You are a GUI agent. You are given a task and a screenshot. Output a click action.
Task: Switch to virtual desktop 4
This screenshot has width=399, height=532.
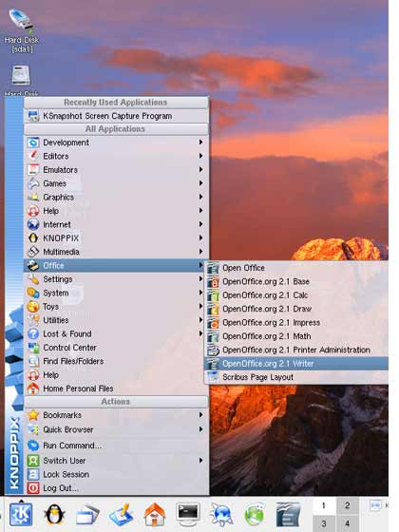(x=347, y=522)
